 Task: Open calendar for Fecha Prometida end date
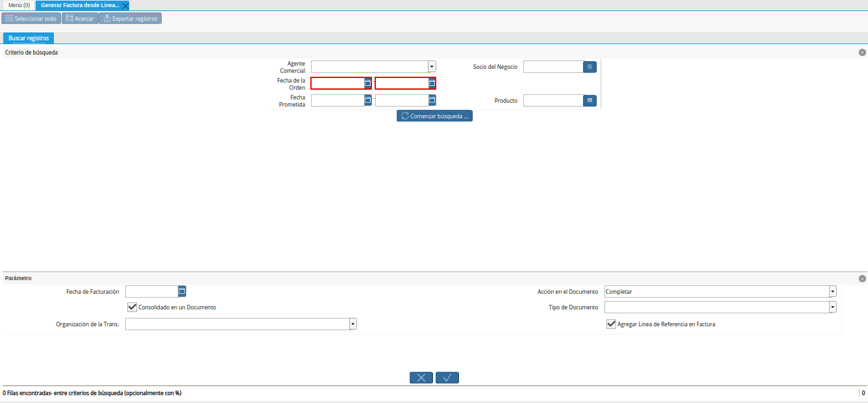point(432,100)
